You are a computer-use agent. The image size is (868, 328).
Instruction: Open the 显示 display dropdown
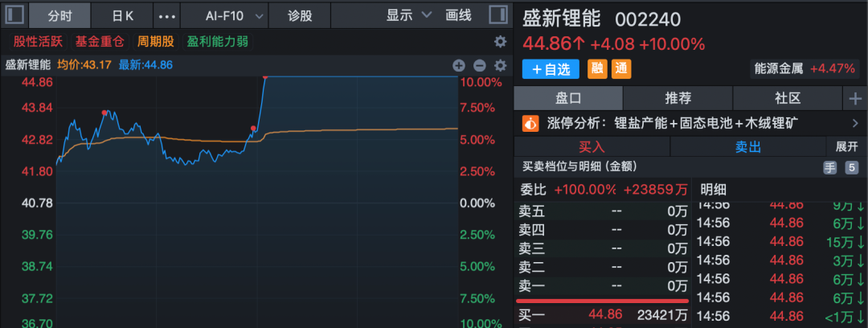click(408, 15)
